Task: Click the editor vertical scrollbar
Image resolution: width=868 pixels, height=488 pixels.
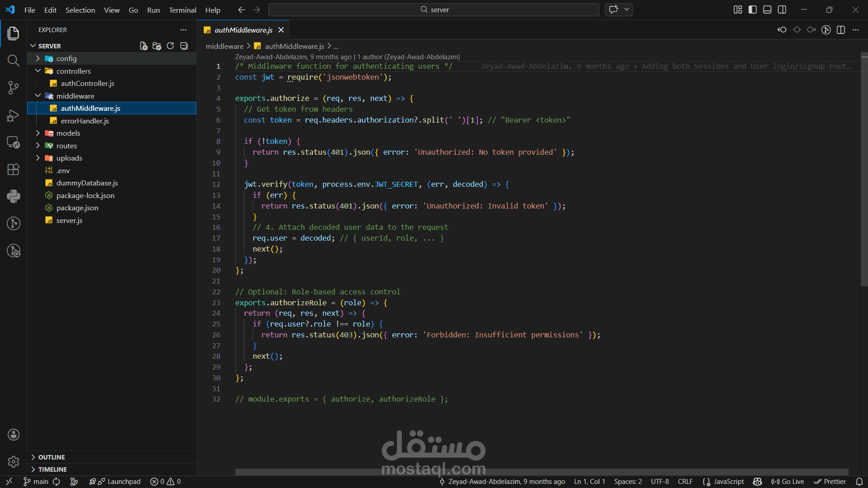Action: [864, 169]
